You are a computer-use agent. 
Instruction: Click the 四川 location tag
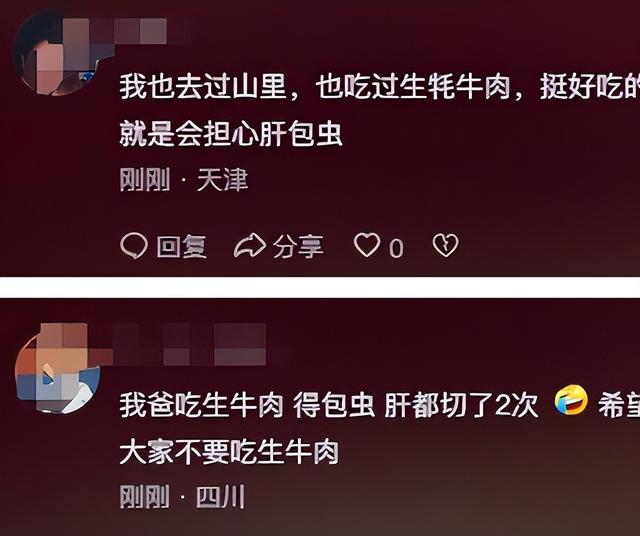[x=220, y=497]
